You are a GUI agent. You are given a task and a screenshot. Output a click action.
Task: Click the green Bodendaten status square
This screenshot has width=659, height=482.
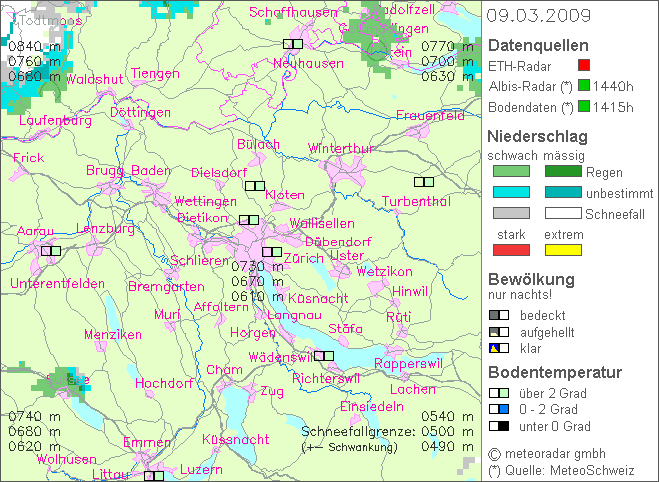584,106
